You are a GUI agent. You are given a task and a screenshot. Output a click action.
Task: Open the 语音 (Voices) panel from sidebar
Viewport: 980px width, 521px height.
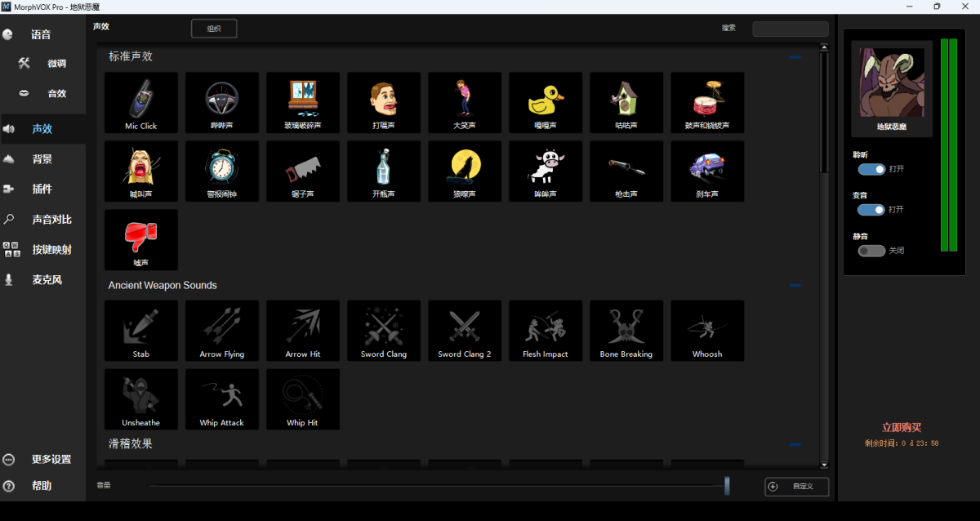(42, 34)
